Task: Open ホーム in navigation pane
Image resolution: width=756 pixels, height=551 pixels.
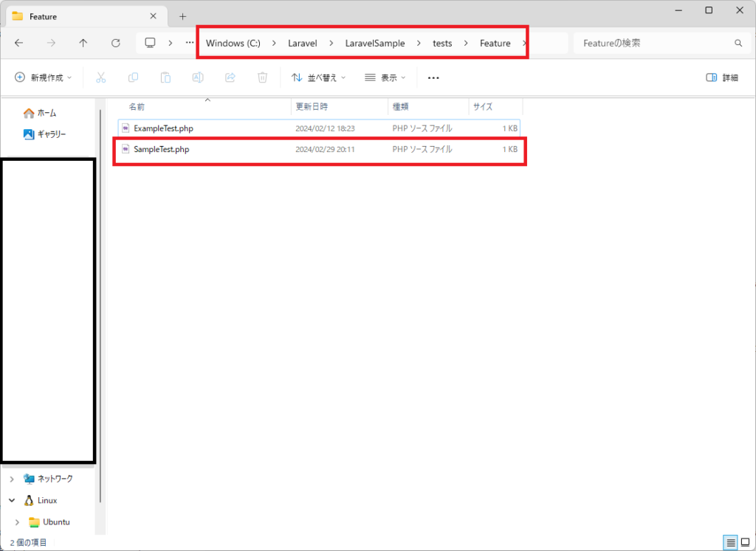Action: pyautogui.click(x=40, y=113)
